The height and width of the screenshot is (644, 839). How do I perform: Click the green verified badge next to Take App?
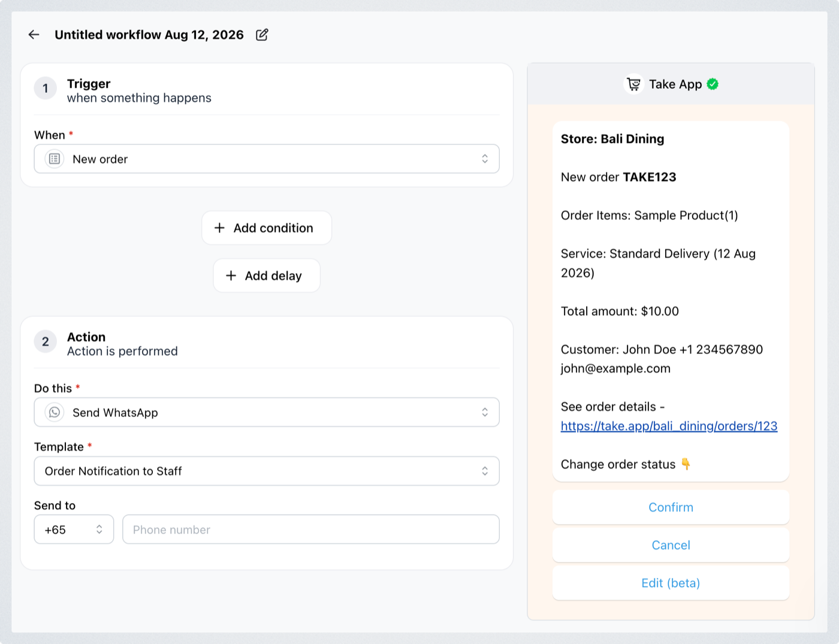713,84
